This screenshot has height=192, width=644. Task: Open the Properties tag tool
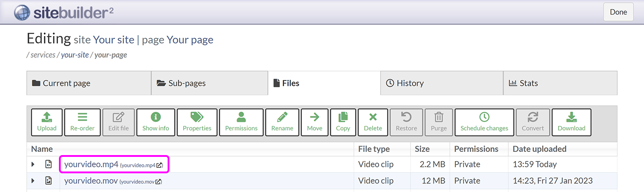coord(197,122)
